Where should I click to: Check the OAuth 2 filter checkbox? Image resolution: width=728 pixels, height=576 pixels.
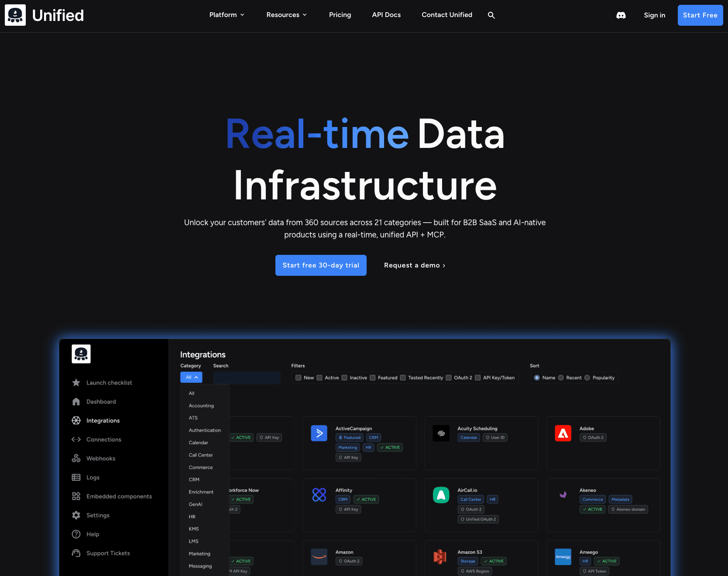coord(449,378)
